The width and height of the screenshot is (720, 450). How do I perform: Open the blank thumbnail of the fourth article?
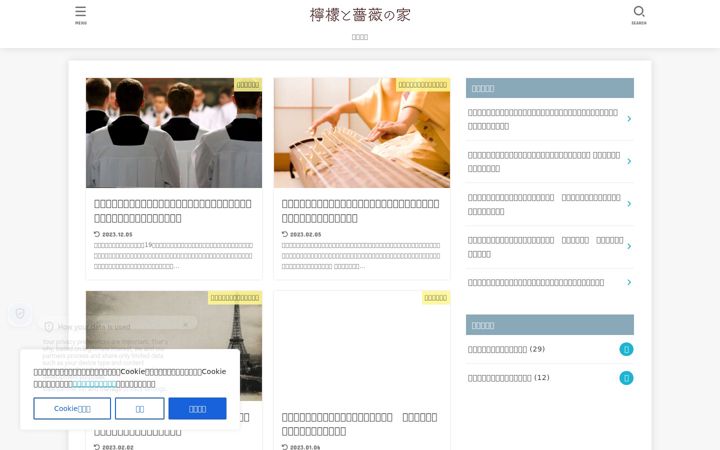pos(362,346)
